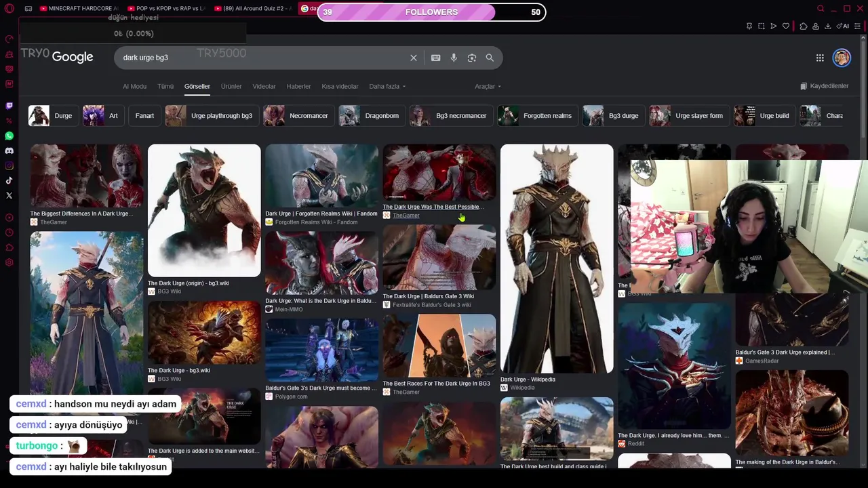
Task: Expand the Daha fazla dropdown
Action: pyautogui.click(x=387, y=86)
